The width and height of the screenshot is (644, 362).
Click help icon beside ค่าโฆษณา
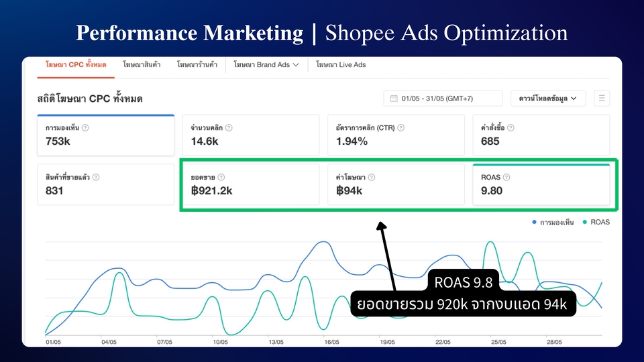371,177
